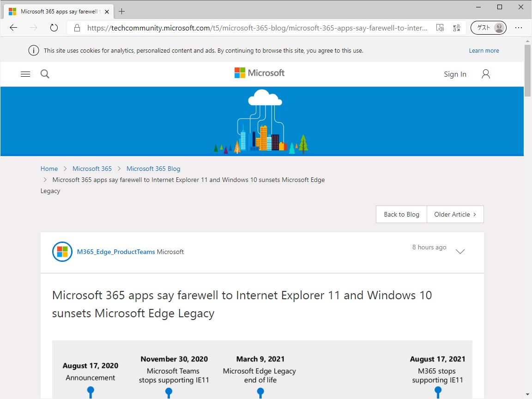Click the Back to Blog button
The width and height of the screenshot is (532, 399).
tap(401, 214)
